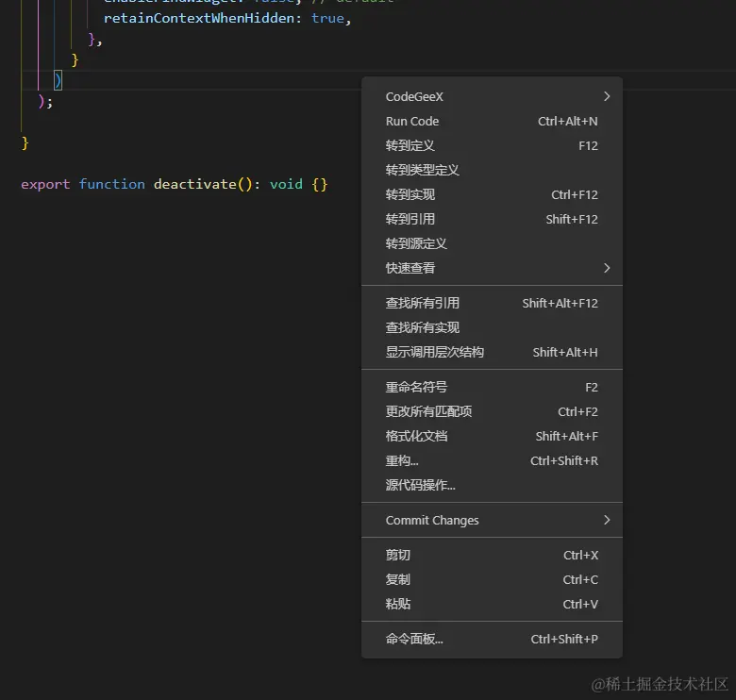Open the CodeGeeX submenu
Viewport: 736px width, 700px height.
(492, 96)
